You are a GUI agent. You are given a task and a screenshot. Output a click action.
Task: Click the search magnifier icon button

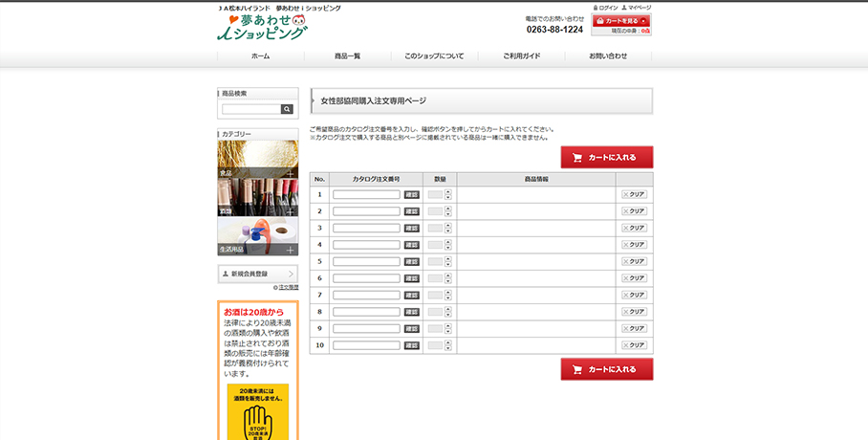coord(287,109)
